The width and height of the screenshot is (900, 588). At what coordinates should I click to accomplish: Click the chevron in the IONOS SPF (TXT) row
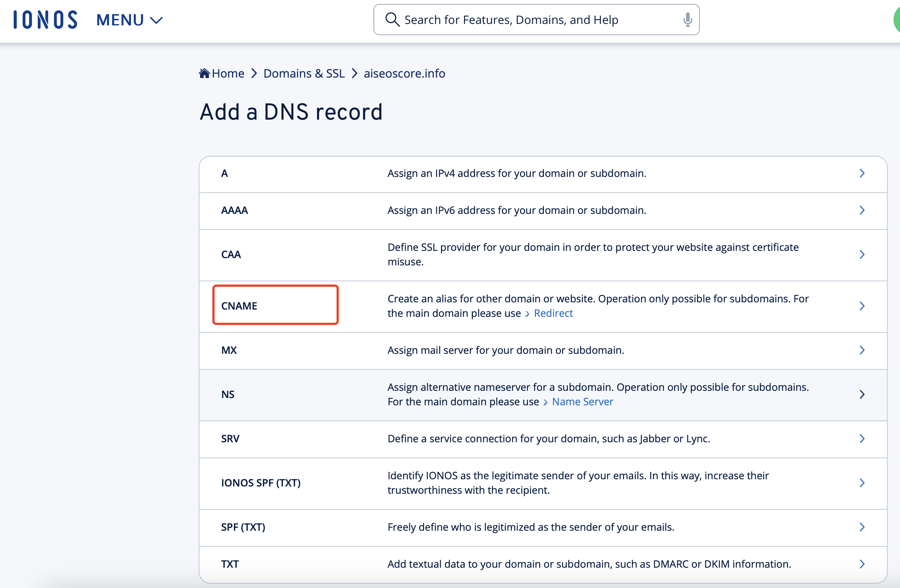(862, 483)
